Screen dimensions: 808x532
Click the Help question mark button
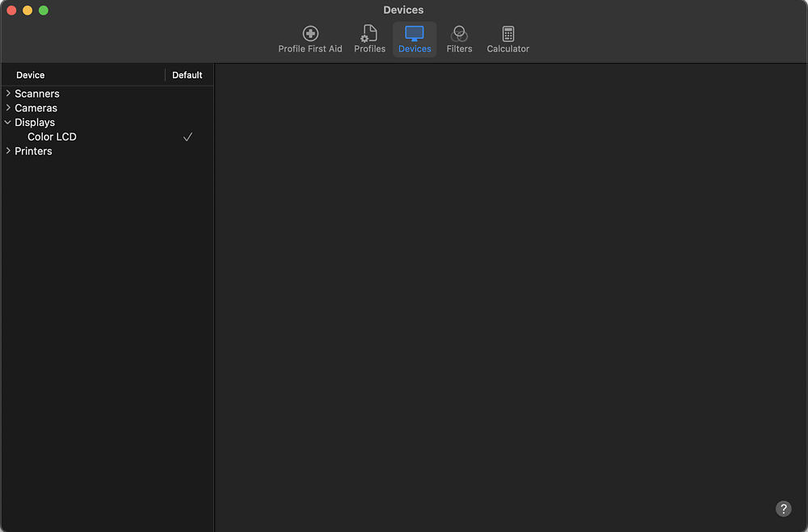point(783,509)
